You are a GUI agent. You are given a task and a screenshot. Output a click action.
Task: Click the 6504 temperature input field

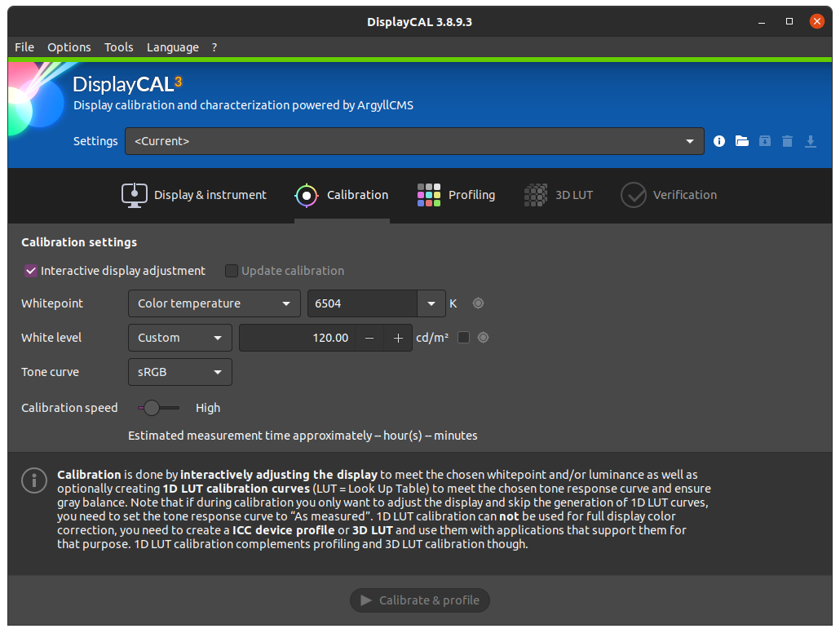[x=359, y=303]
